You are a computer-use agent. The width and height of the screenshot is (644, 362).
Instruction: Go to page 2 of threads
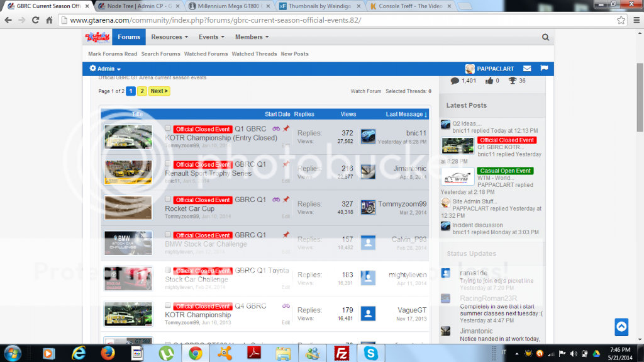tap(142, 91)
